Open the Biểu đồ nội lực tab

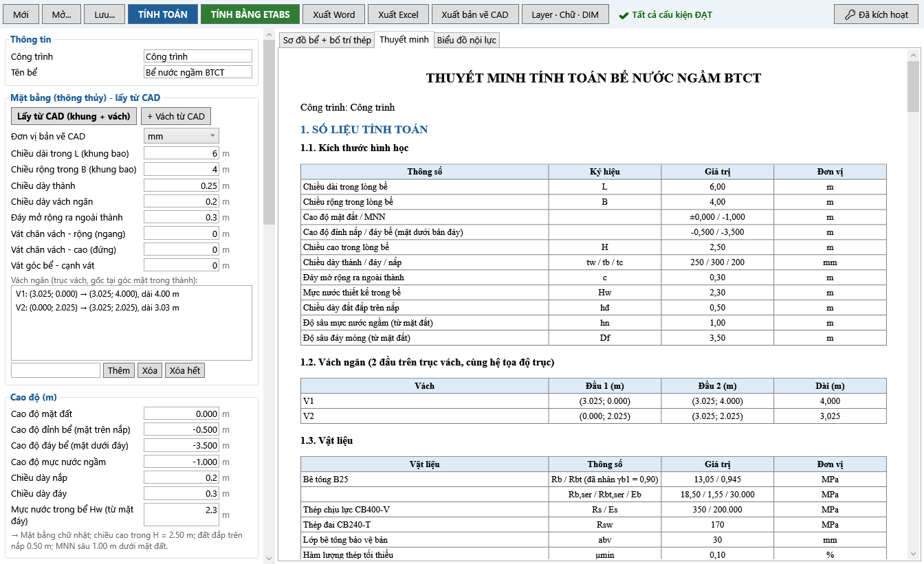click(467, 41)
